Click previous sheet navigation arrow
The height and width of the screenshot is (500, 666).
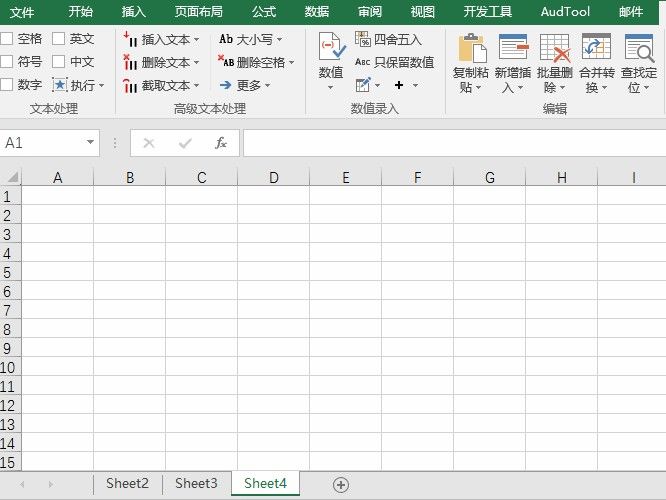(x=22, y=484)
